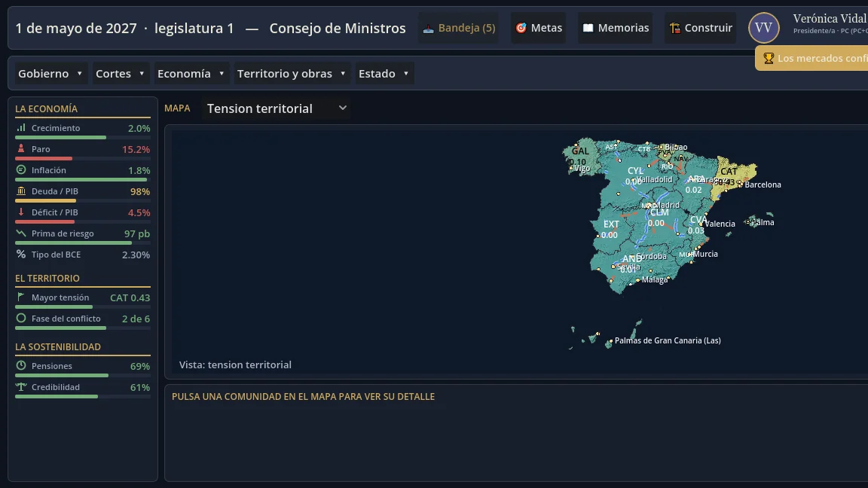Image resolution: width=868 pixels, height=488 pixels.
Task: Open the Territorio y obras menu
Action: point(292,74)
